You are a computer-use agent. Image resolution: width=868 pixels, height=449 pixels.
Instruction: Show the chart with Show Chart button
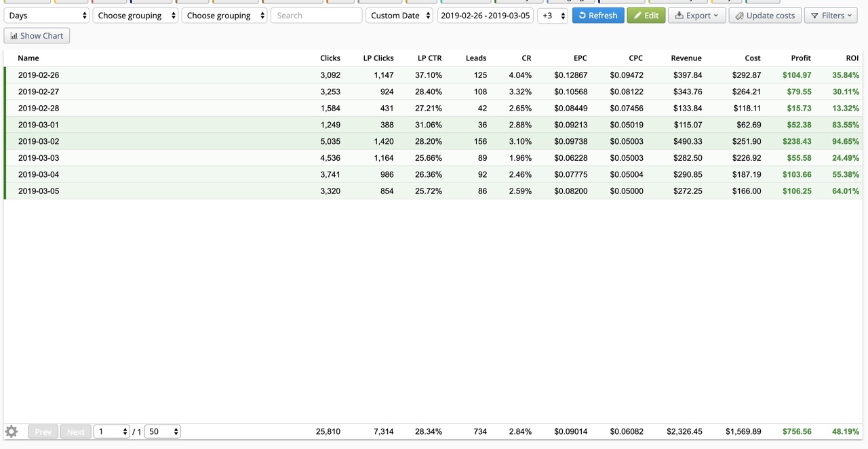(x=37, y=36)
